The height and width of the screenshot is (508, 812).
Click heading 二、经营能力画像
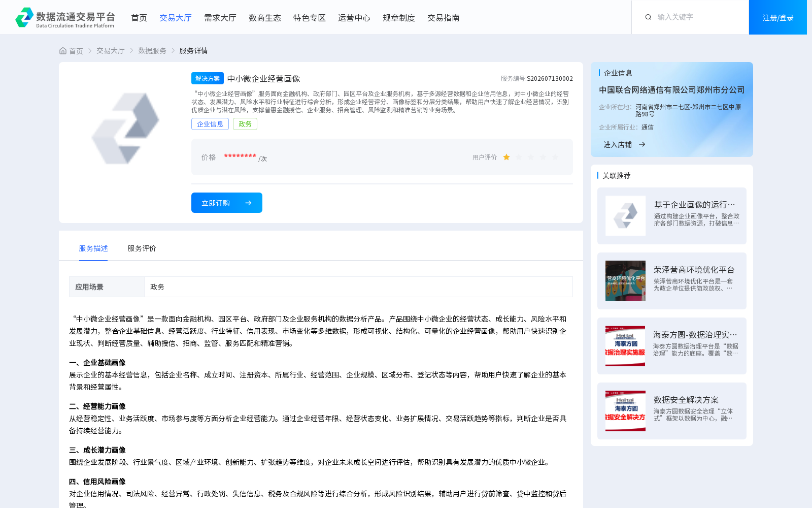pyautogui.click(x=97, y=406)
